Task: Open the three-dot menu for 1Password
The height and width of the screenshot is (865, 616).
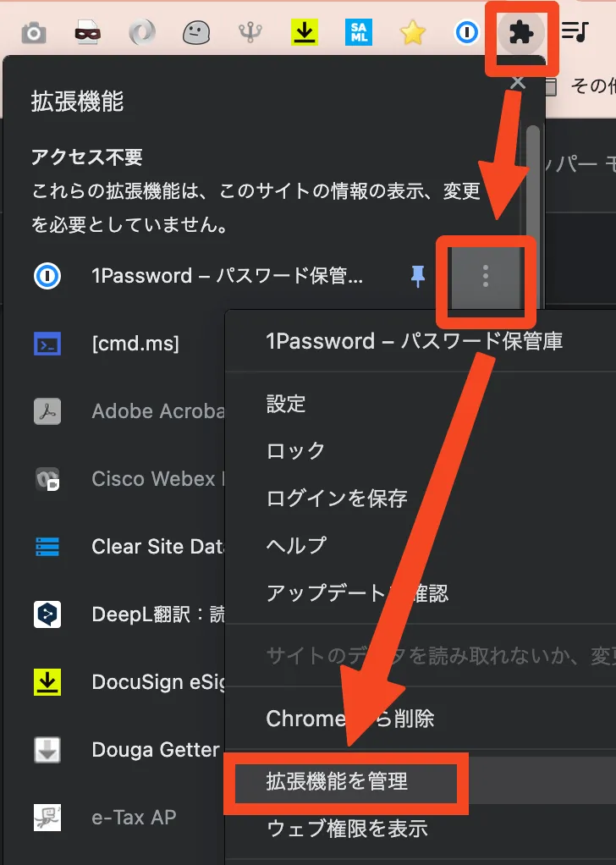Action: pyautogui.click(x=486, y=276)
